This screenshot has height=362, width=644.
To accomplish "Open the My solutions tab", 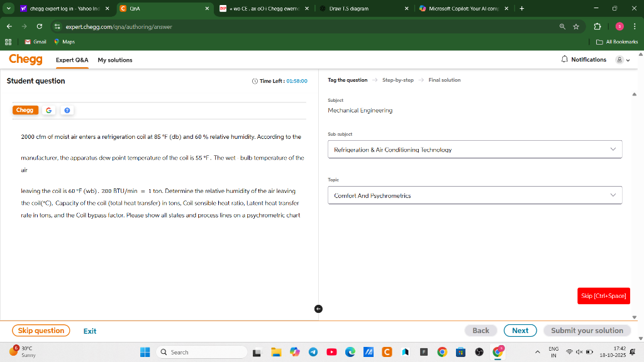I will point(115,60).
